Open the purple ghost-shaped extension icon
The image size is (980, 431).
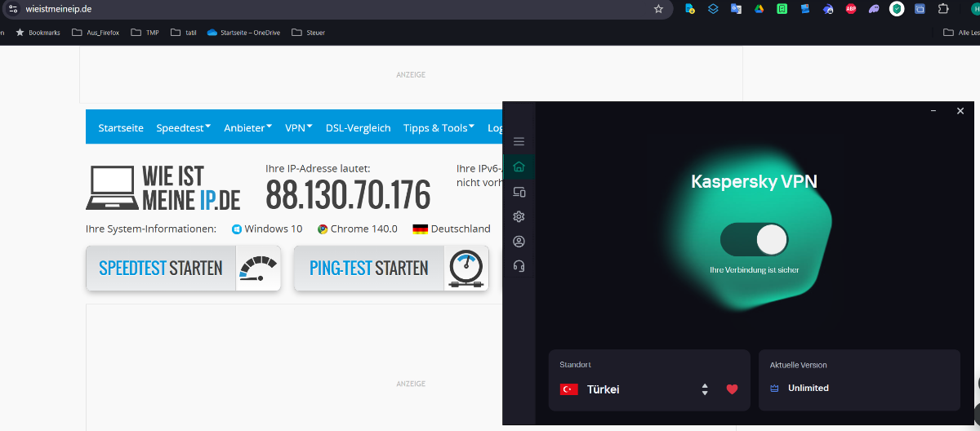(x=874, y=9)
